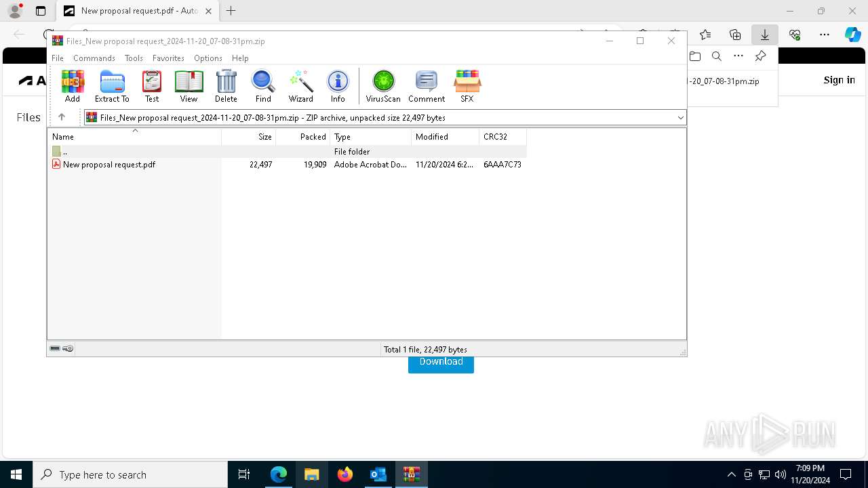This screenshot has height=488, width=868.
Task: Sort by the CRC32 column header
Action: (503, 136)
